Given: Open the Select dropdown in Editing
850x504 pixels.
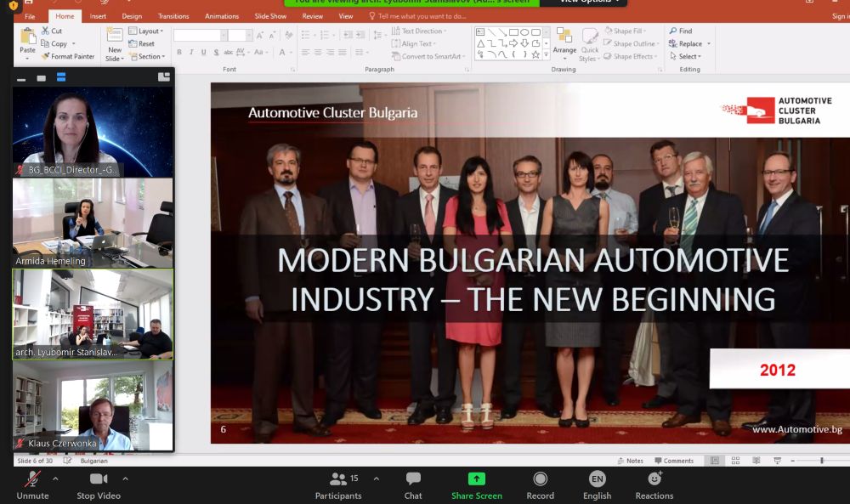Looking at the screenshot, I should tap(685, 56).
